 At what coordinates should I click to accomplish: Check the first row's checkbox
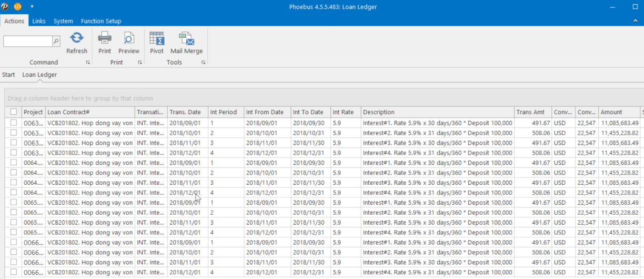14,123
